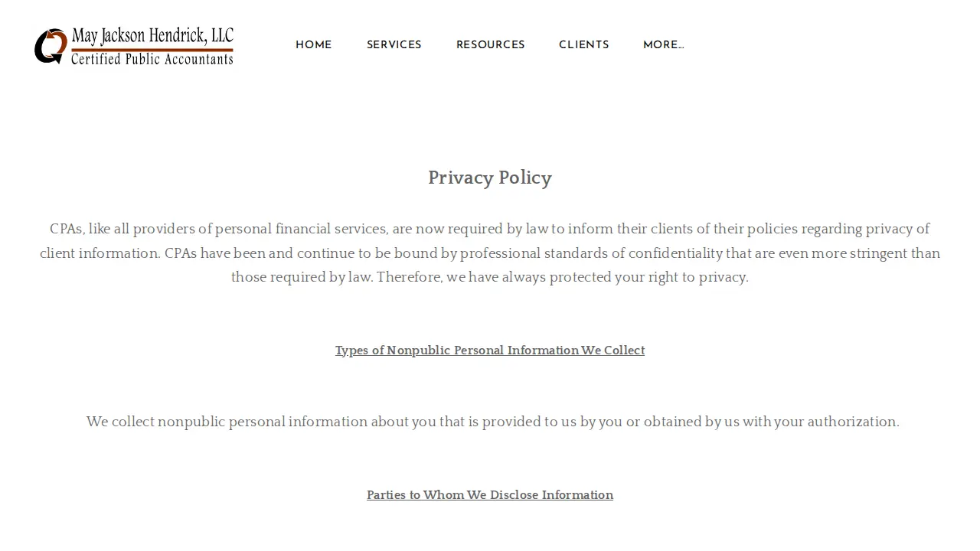The height and width of the screenshot is (551, 980).
Task: Click the line starting "client information. CPAs have been"
Action: point(490,253)
